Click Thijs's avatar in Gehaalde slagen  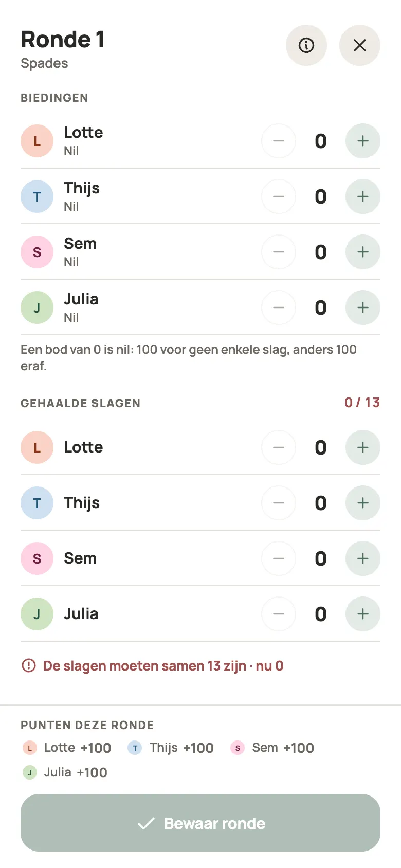coord(37,503)
